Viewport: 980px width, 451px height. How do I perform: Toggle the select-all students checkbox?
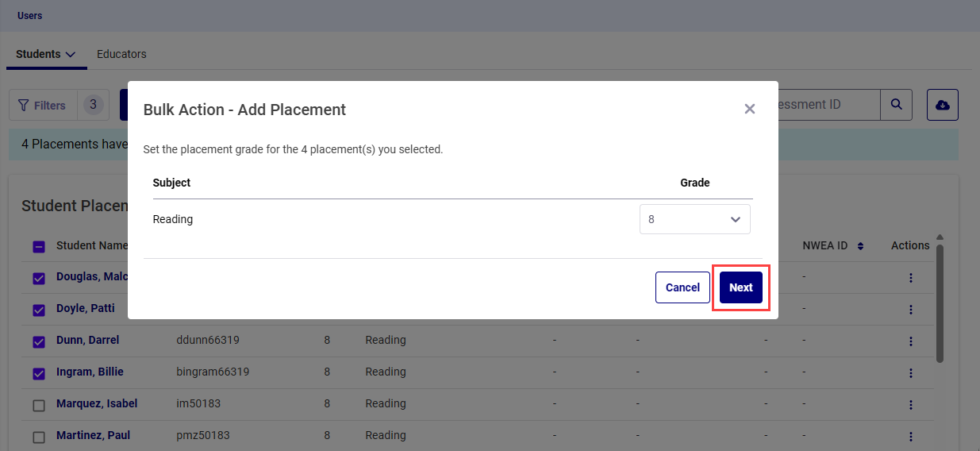pos(39,247)
